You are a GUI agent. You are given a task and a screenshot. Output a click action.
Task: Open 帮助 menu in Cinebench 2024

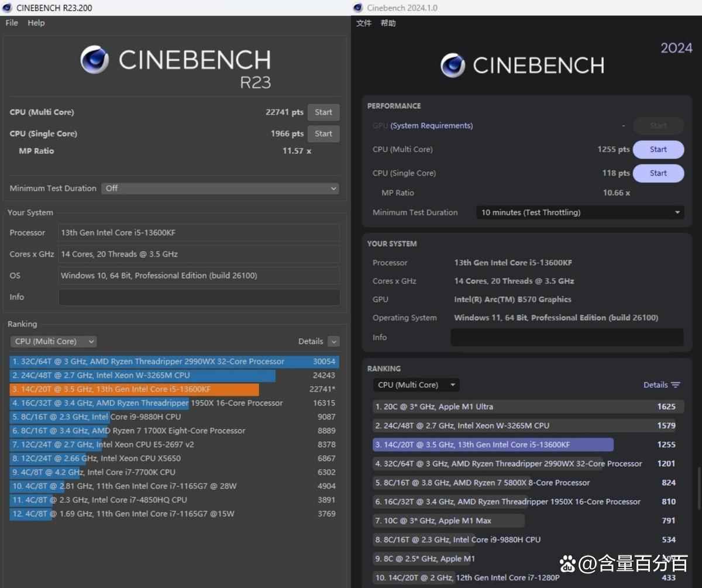pos(388,23)
